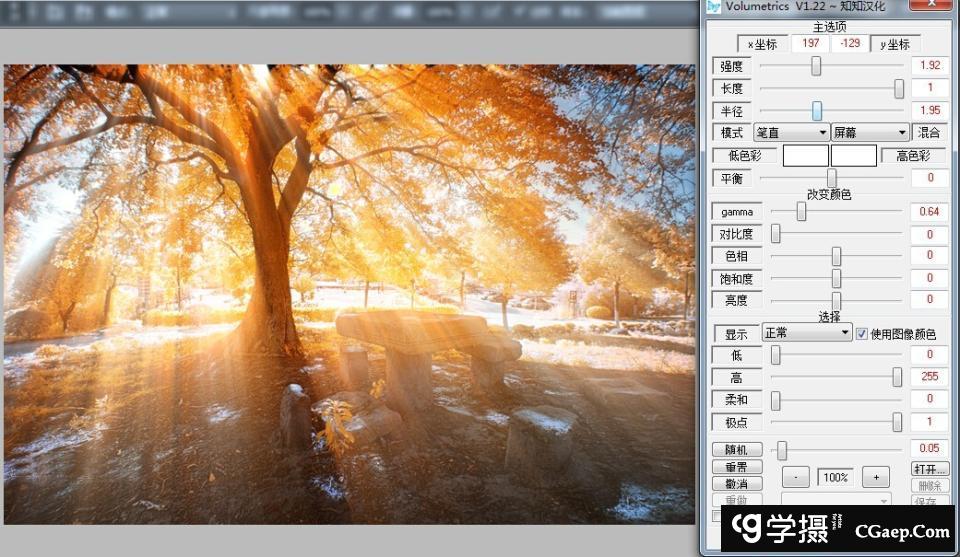Click the 打开... button
Screen dimensions: 960x557
(x=929, y=468)
